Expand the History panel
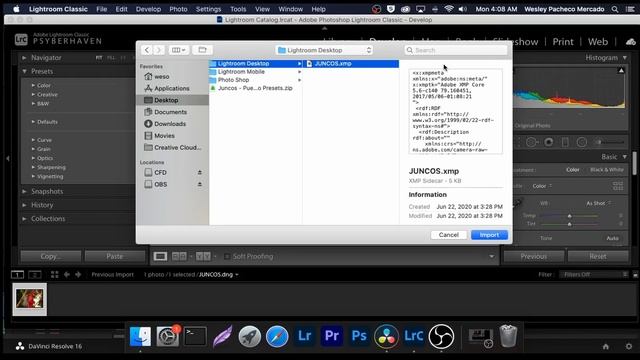 pyautogui.click(x=24, y=205)
